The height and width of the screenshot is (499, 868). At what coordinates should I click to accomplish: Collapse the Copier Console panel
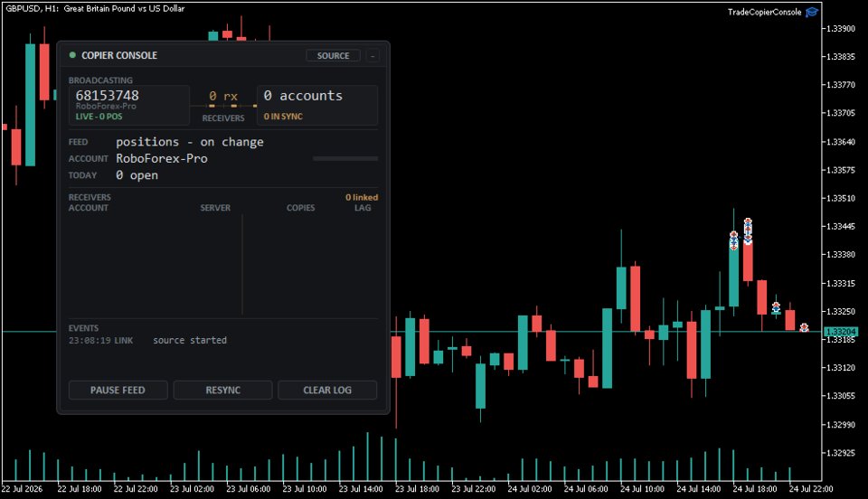pos(373,56)
